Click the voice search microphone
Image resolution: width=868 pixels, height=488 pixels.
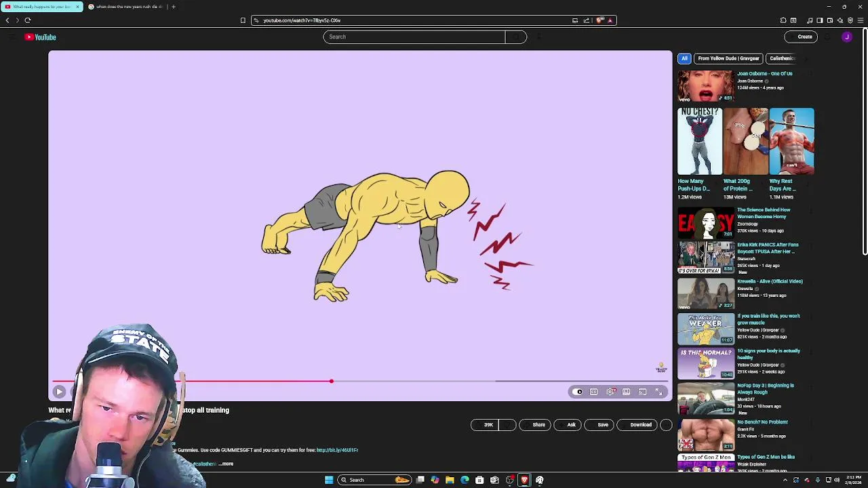click(539, 37)
